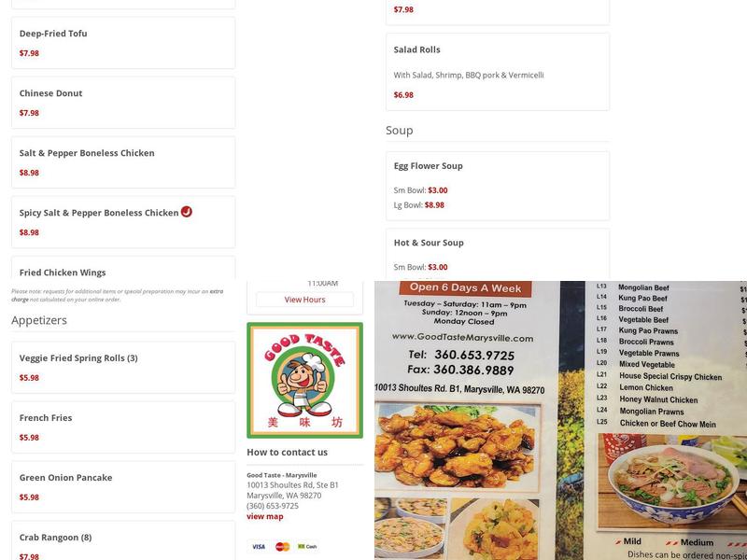Select the Deep-Fried Tofu menu item

click(x=123, y=43)
